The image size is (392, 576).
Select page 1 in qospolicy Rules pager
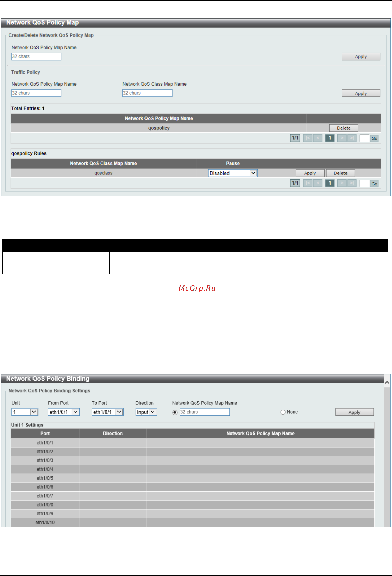tap(330, 183)
